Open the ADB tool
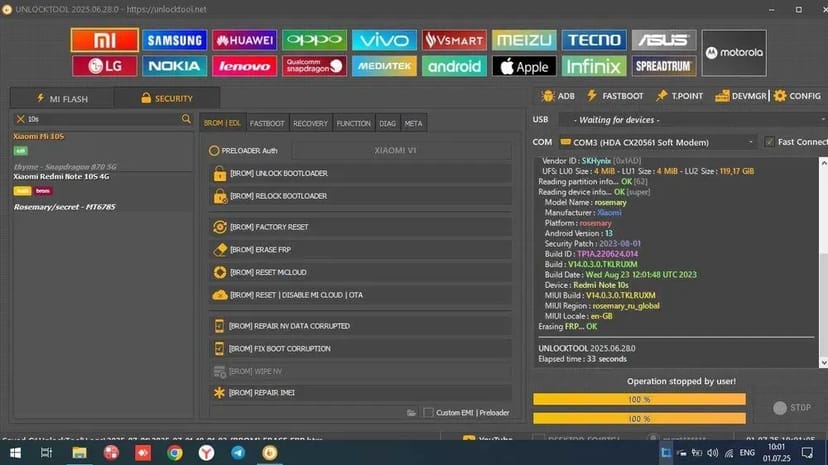Screen dimensions: 828x465 tap(558, 96)
